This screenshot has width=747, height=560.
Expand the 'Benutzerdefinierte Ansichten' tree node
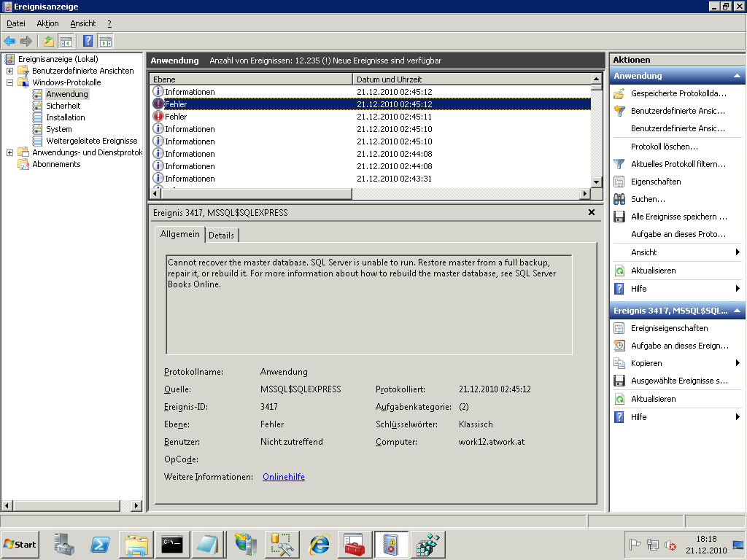point(9,71)
